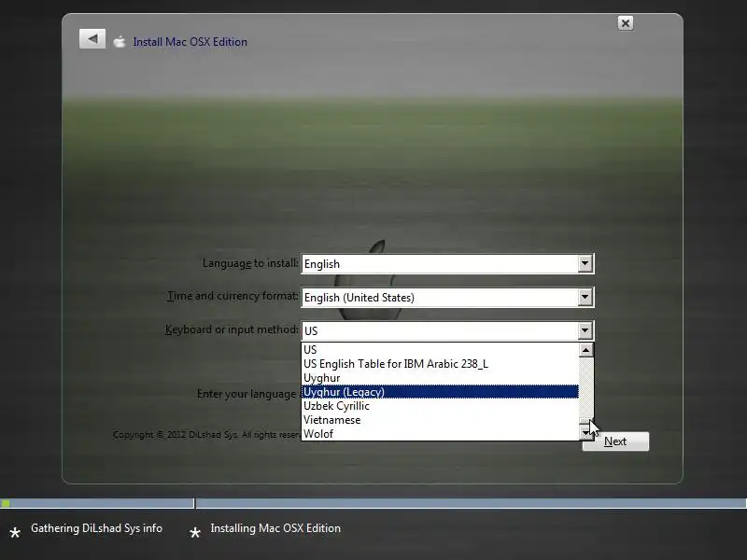Click the Apple logo beside the installer title

(120, 42)
